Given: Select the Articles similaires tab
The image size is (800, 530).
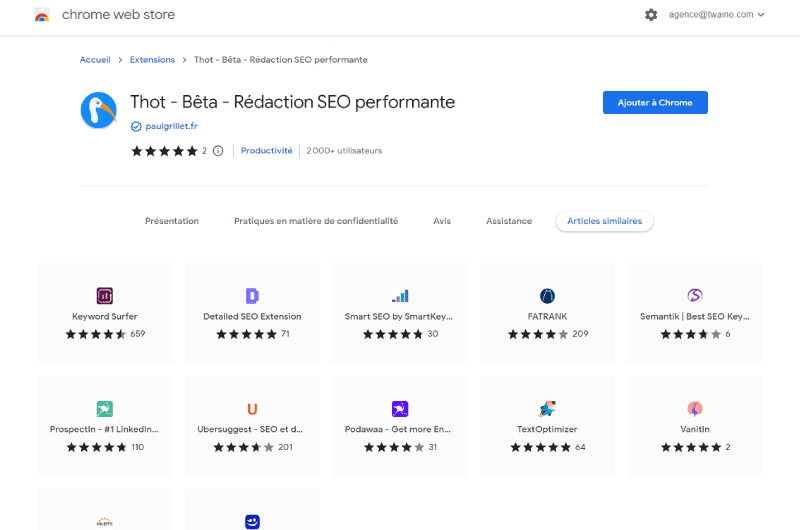Looking at the screenshot, I should pyautogui.click(x=605, y=221).
